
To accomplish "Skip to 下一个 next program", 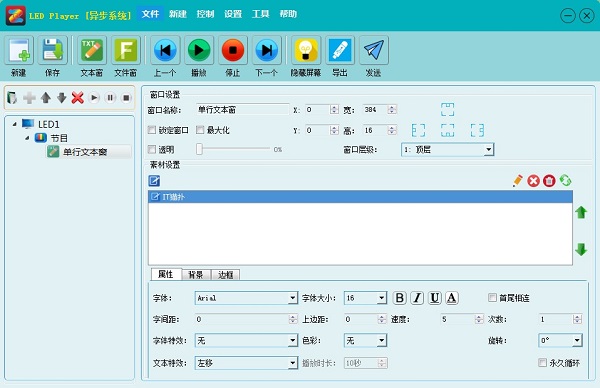I will [267, 50].
